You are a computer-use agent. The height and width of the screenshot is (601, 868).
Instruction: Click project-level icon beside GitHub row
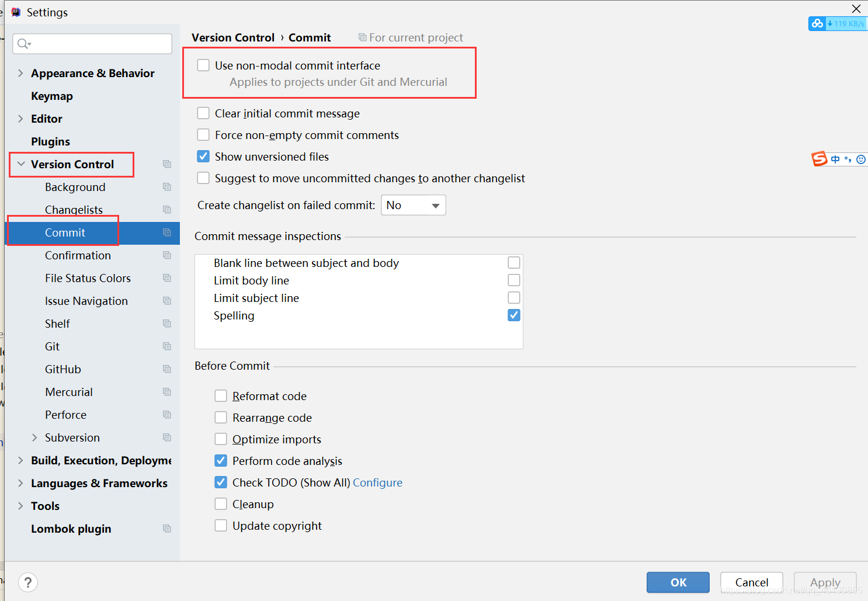coord(167,369)
